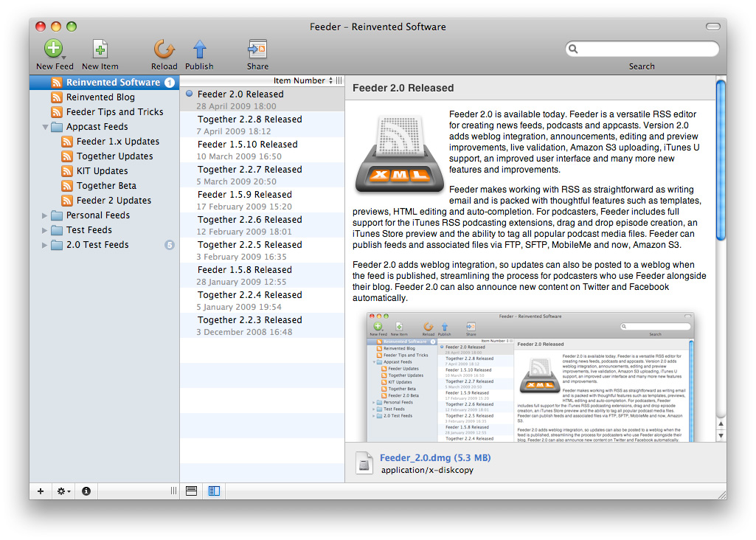Select the item 'Together 2.2.6 Released'
Screen dimensions: 756x540
coord(263,225)
